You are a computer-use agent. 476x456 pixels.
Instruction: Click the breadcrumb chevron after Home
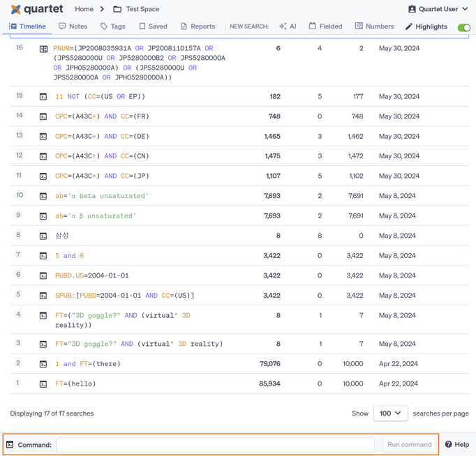[102, 9]
